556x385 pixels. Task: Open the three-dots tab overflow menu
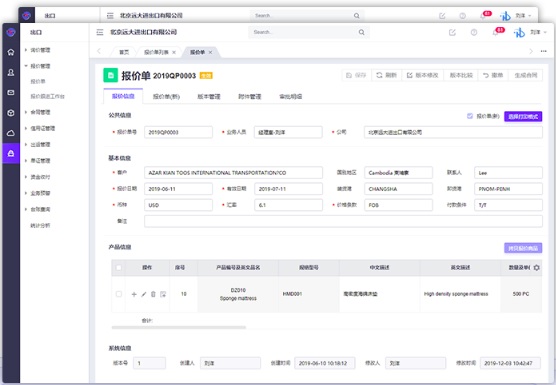pyautogui.click(x=544, y=51)
